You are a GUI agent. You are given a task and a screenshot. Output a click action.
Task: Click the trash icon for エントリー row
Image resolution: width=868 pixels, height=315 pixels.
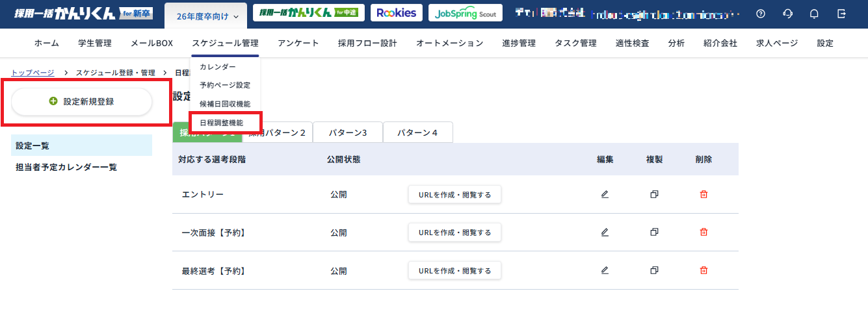click(704, 194)
